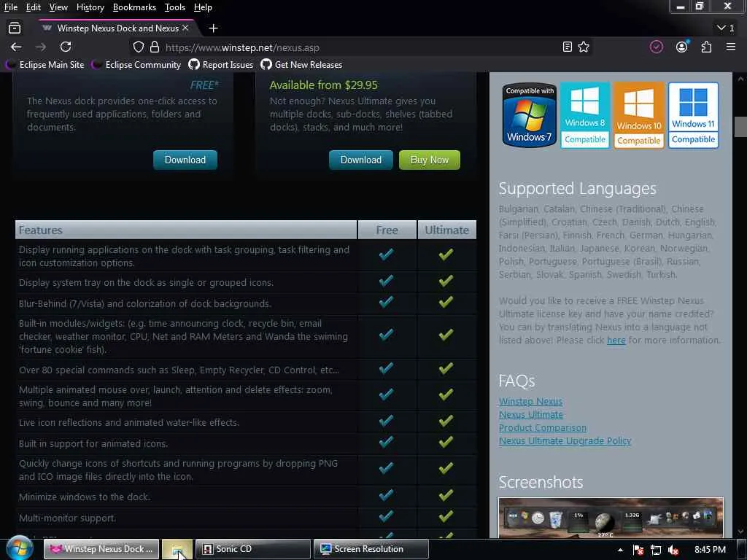Viewport: 747px width, 560px height.
Task: Open the extensions puzzle icon
Action: click(706, 47)
